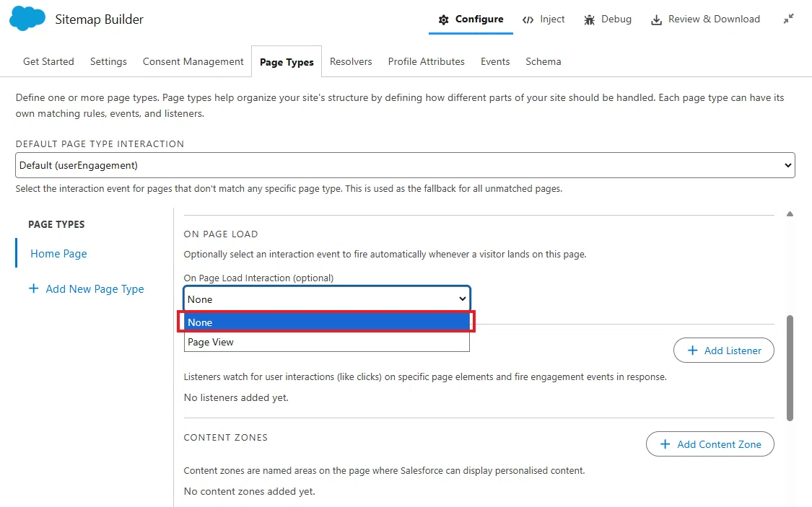Collapse the Sitemap Builder panel
The width and height of the screenshot is (812, 507).
[788, 19]
